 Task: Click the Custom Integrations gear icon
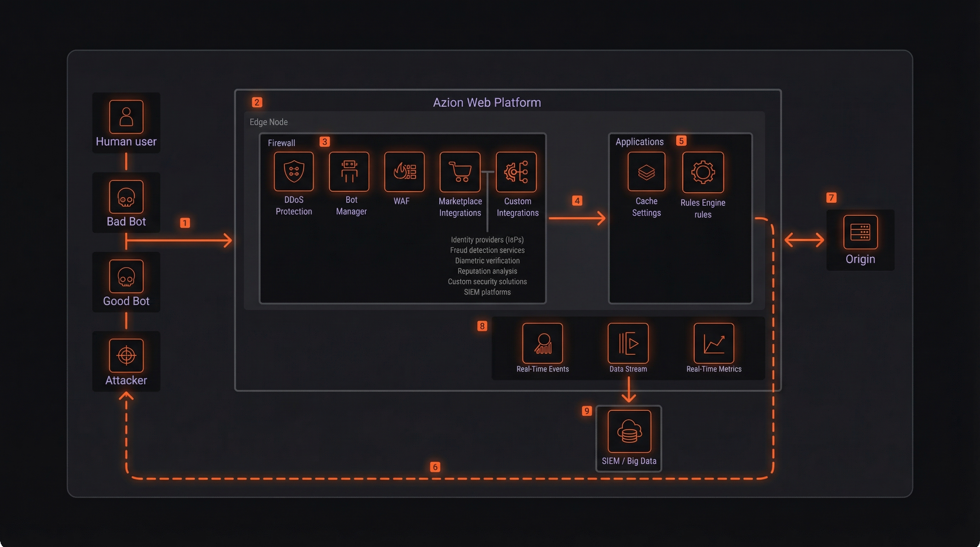pyautogui.click(x=516, y=172)
